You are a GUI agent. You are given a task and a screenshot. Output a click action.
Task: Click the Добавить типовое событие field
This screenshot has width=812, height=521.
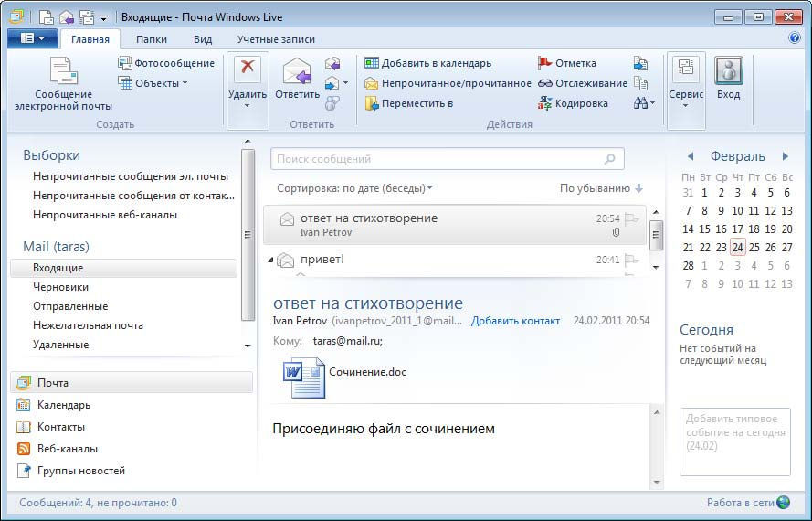pos(735,441)
